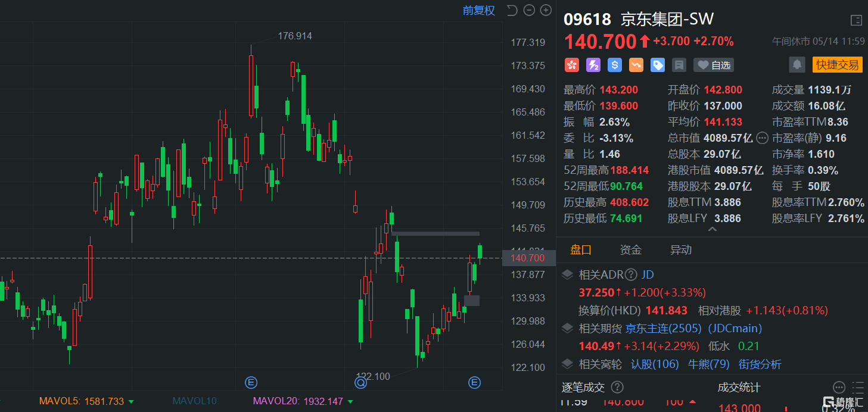Click the 快捷交易 quick trade button

838,65
